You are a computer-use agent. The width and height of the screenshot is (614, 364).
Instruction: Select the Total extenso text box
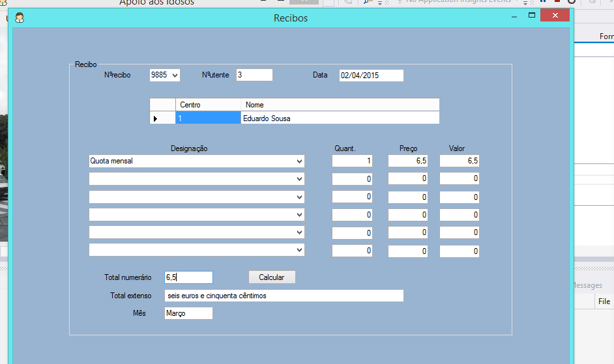[284, 296]
